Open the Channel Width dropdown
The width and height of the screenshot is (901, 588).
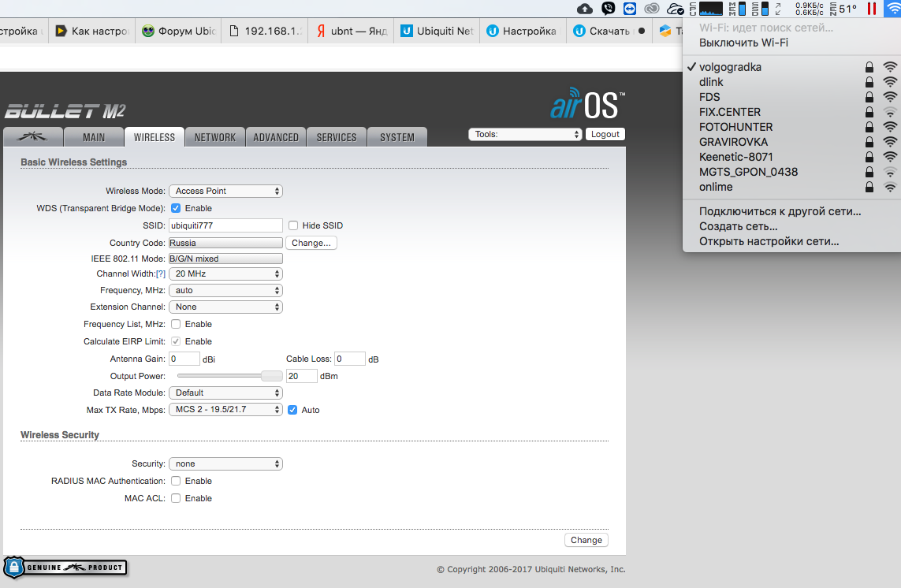coord(225,274)
